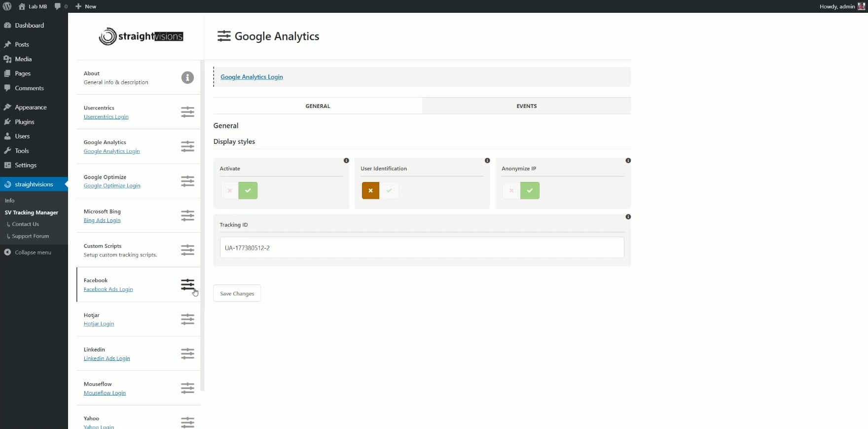Open the Posts menu item

(x=34, y=44)
